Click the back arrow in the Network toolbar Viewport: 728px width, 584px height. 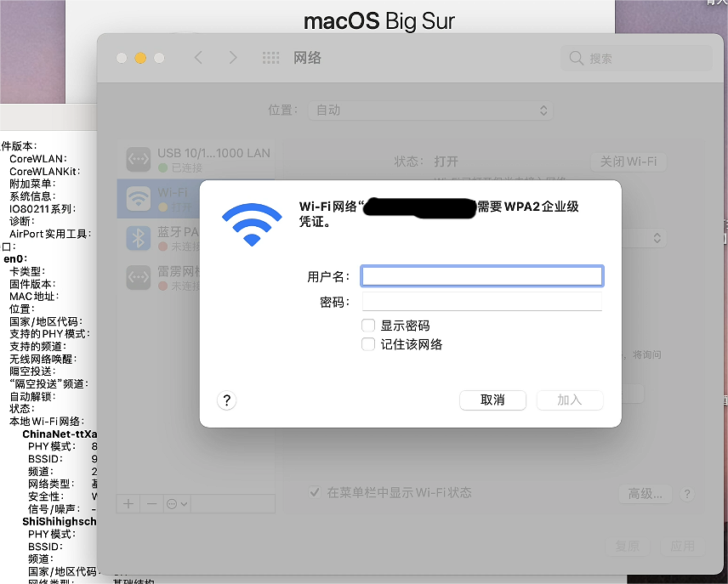click(x=198, y=58)
